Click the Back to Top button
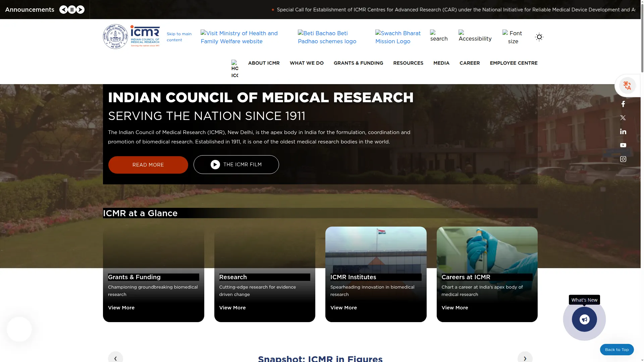Image resolution: width=644 pixels, height=362 pixels. 617,350
